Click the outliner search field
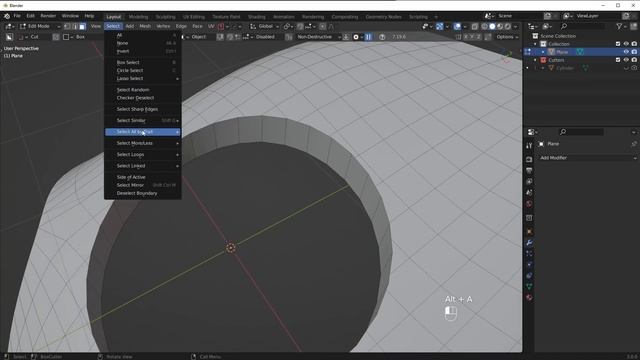640x360 pixels. 582,26
